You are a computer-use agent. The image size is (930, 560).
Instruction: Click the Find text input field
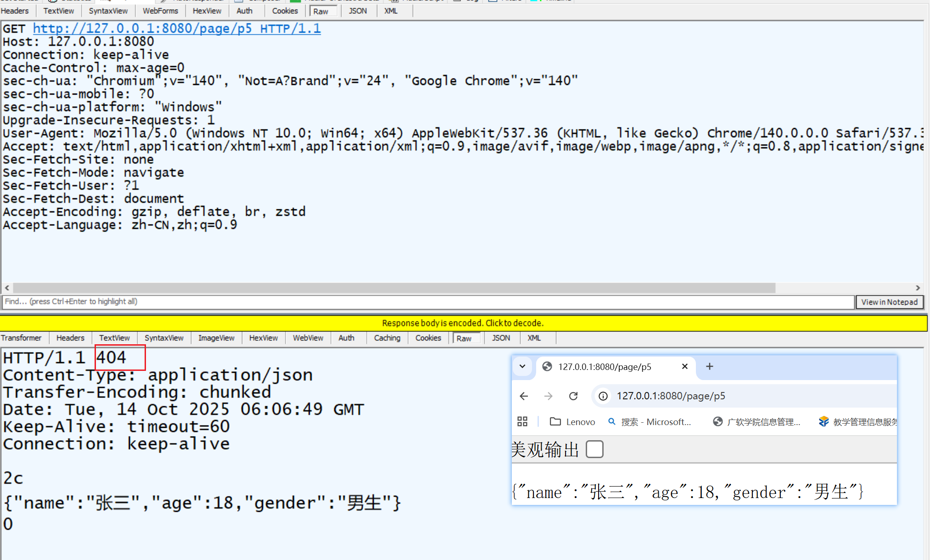(427, 302)
